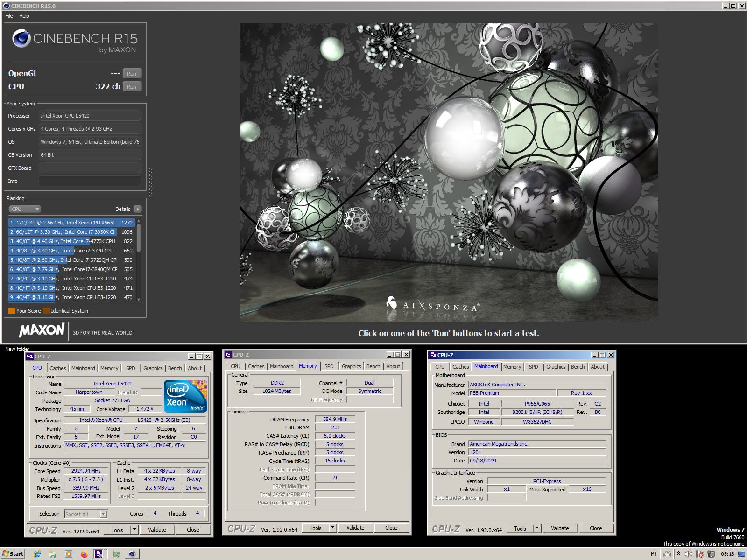Expand the Tools arrow in the Memory CPU-Z window
Viewport: 747px width, 560px height.
pos(333,528)
